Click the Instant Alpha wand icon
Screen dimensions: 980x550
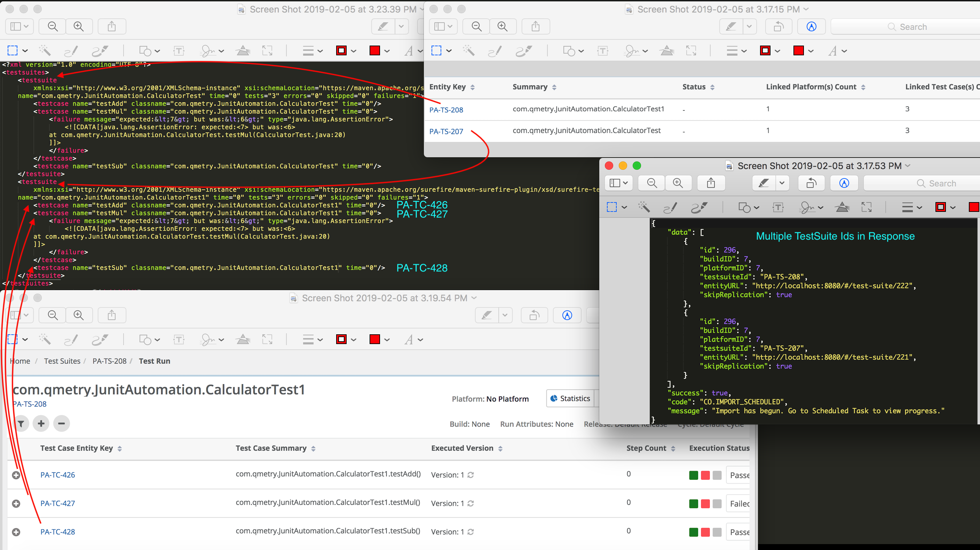click(45, 50)
